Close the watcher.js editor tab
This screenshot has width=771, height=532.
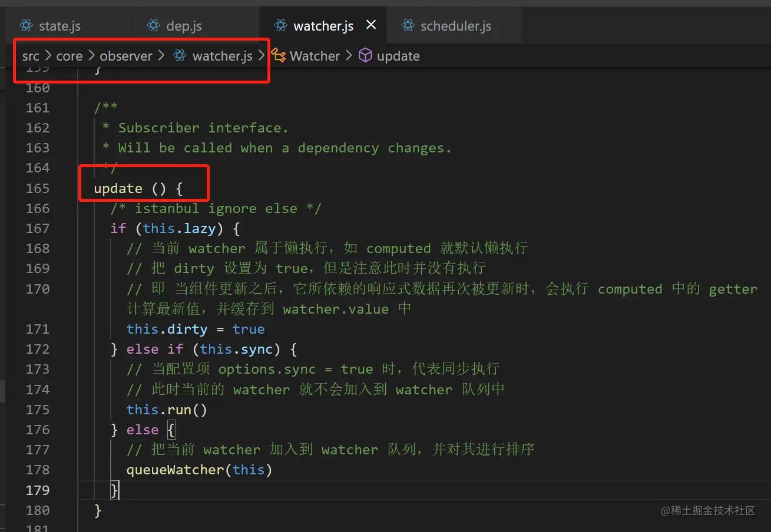point(371,25)
